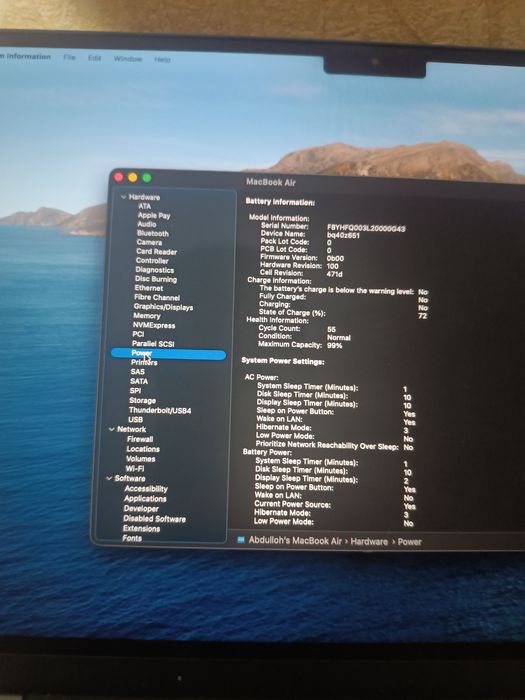Screen dimensions: 525x700
Task: Click Hardware in the bottom path bar
Action: click(369, 542)
